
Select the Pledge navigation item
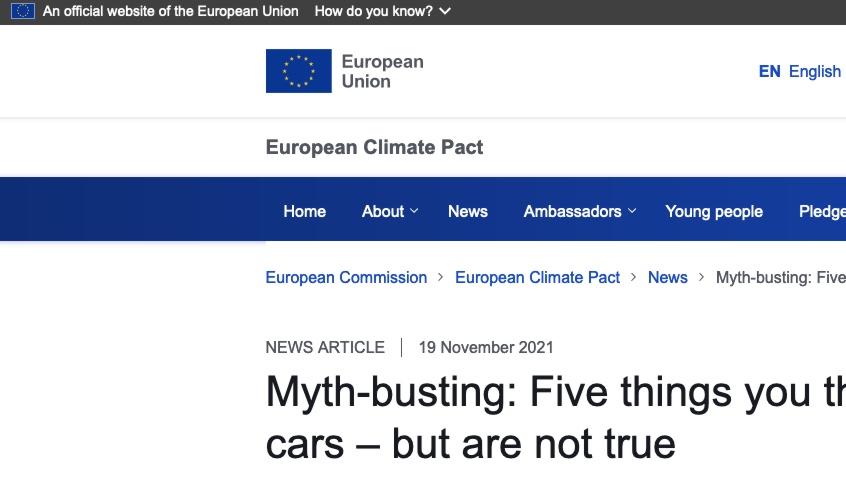[x=821, y=211]
